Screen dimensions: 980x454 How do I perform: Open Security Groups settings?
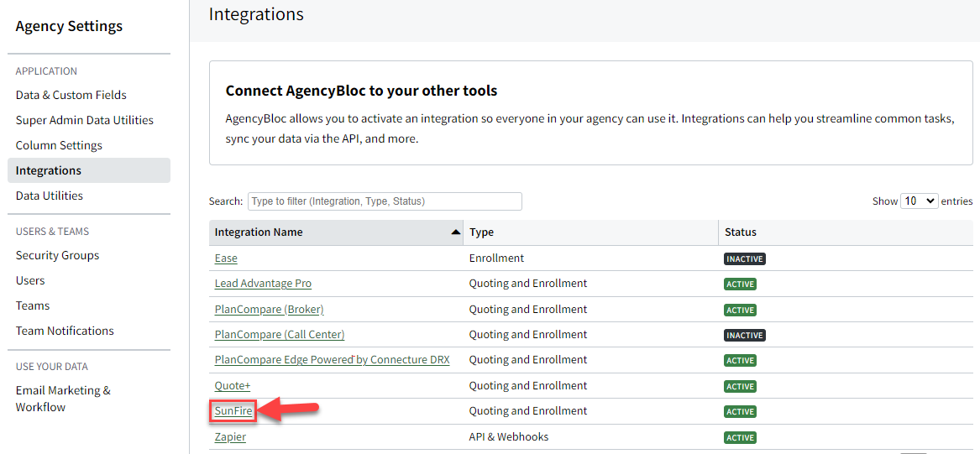57,255
